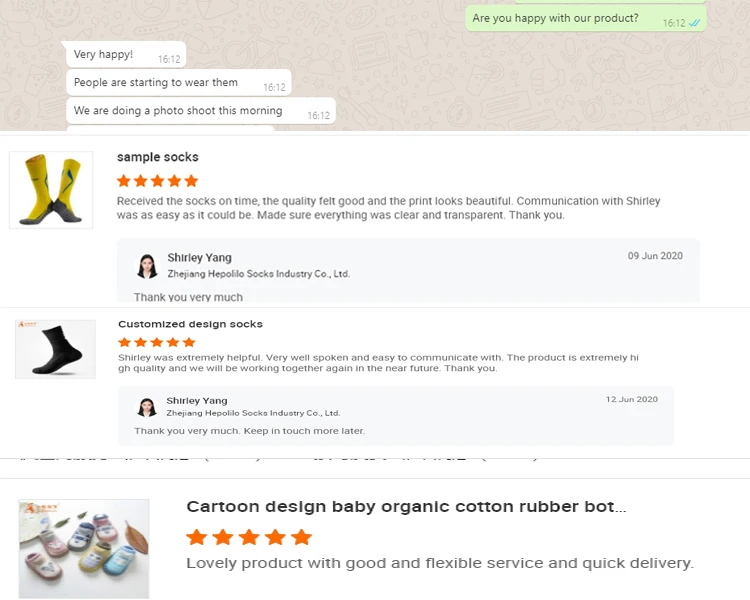This screenshot has height=600, width=750.
Task: Click the "Shirley Yang" name in 12 Jun reply
Action: tap(196, 400)
